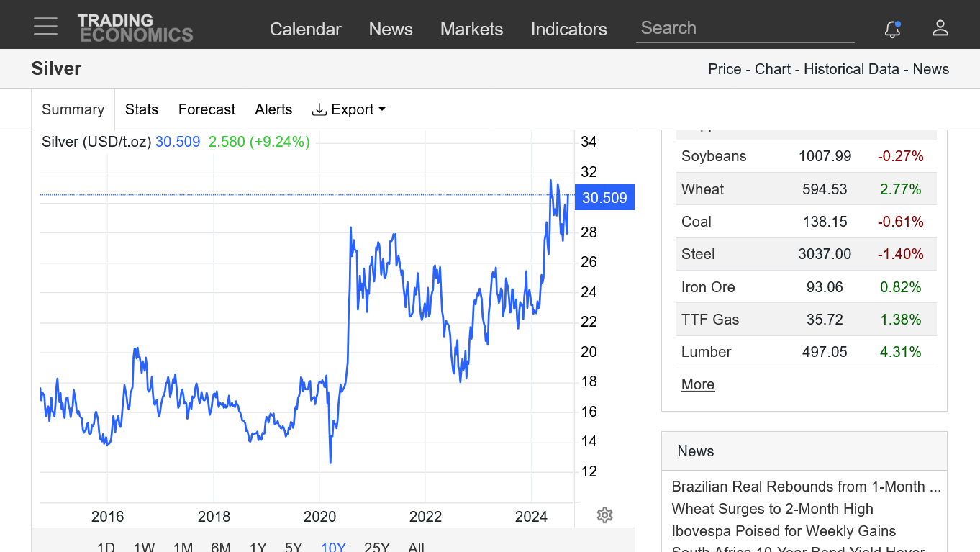The width and height of the screenshot is (980, 552).
Task: Open the Indicators menu
Action: [x=568, y=30]
